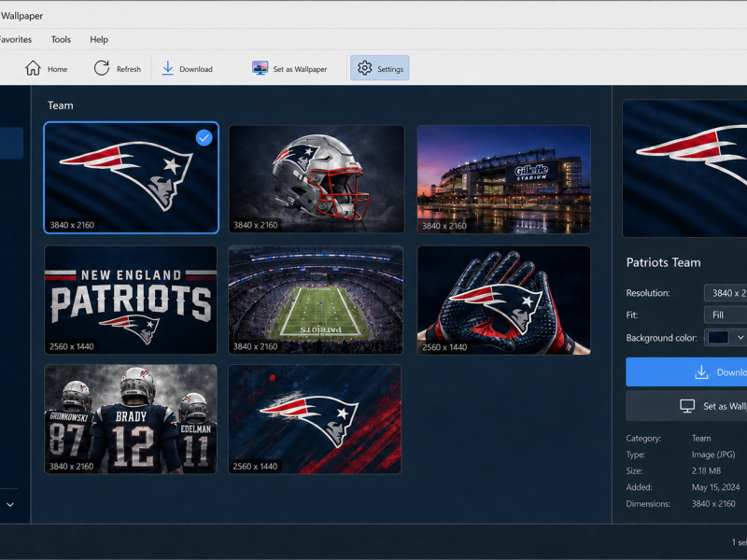Image resolution: width=747 pixels, height=560 pixels.
Task: Click the May 15, 2024 added date
Action: pos(715,486)
